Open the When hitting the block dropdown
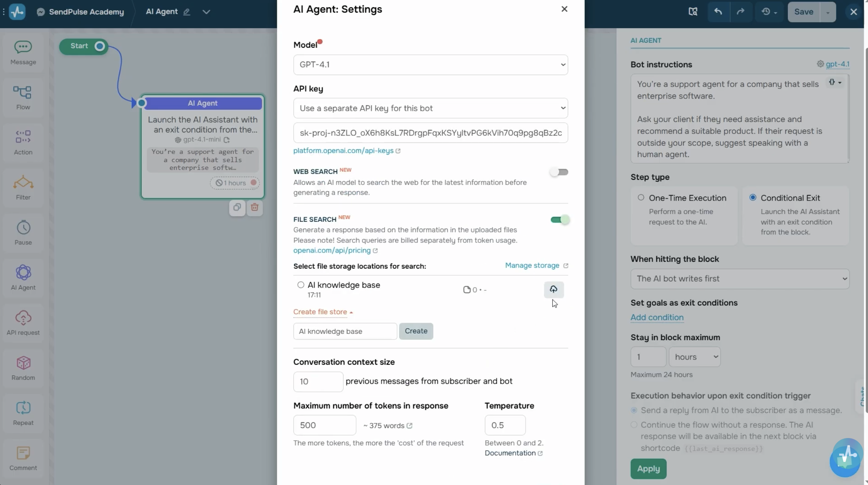 740,279
